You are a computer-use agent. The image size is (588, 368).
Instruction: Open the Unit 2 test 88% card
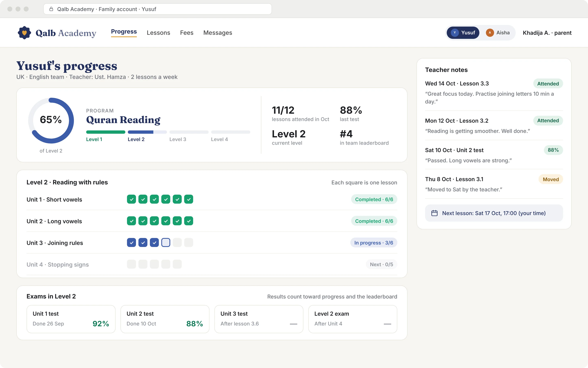pyautogui.click(x=165, y=319)
